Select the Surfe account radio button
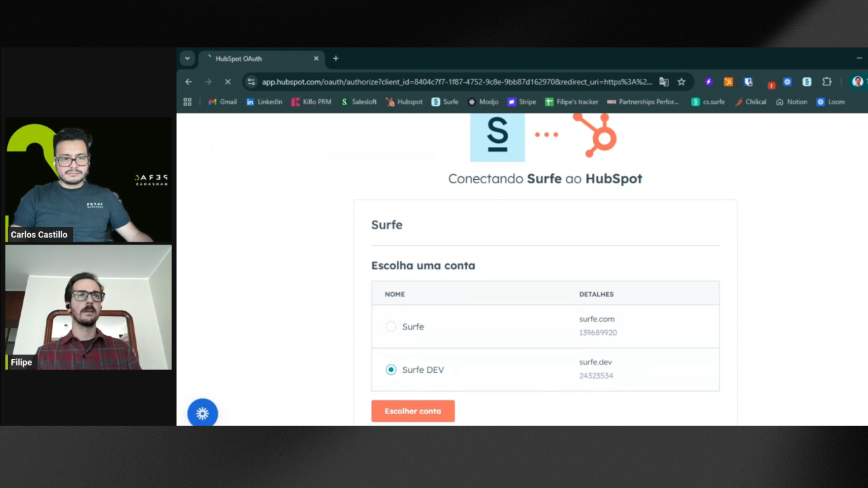 click(391, 327)
